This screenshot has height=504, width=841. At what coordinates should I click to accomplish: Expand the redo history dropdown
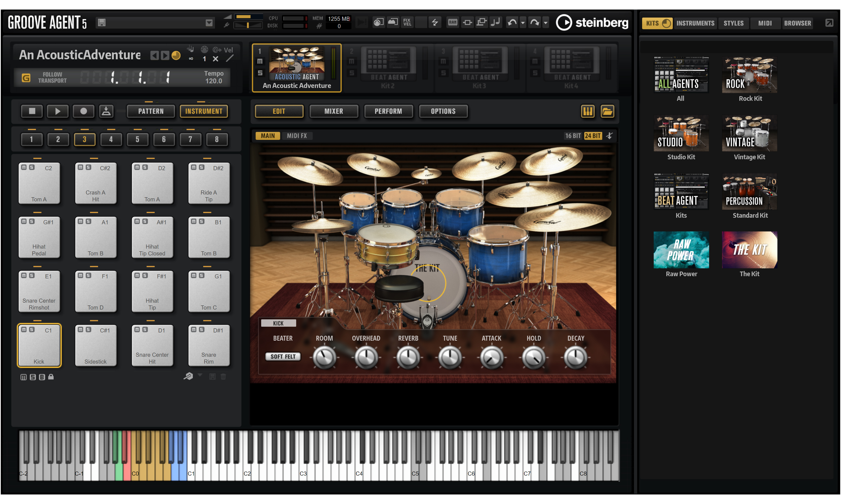pos(546,23)
